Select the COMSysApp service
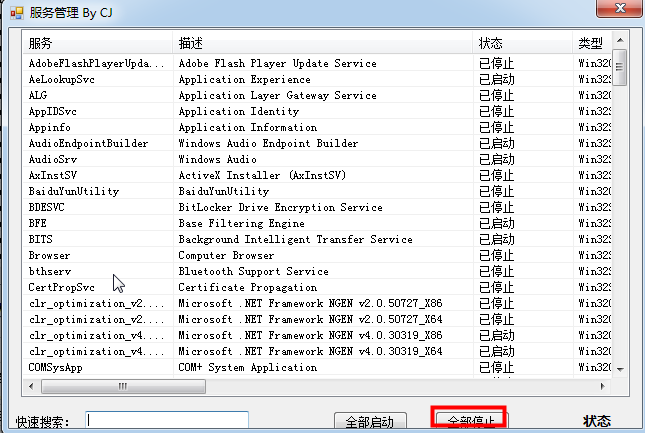 coord(56,368)
